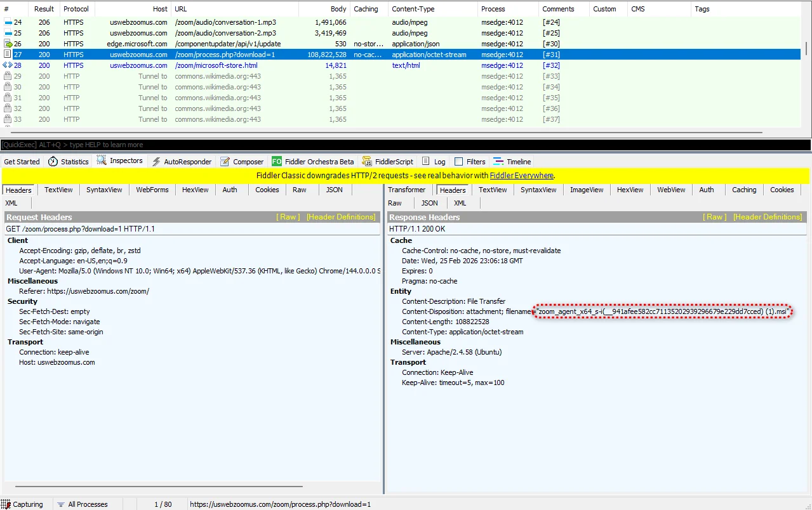Click the AutoResponder lightning bolt icon
Viewport: 812px width, 510px height.
click(x=156, y=162)
